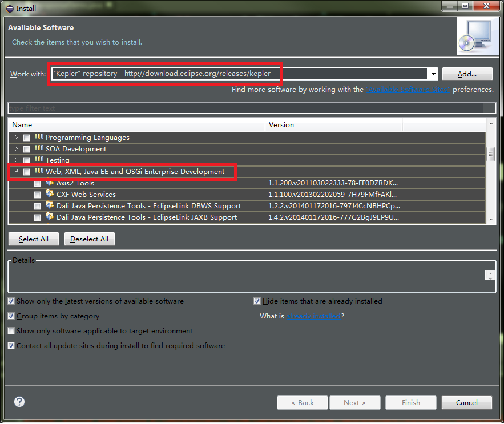
Task: Expand the Programming Languages category
Action: (x=16, y=138)
